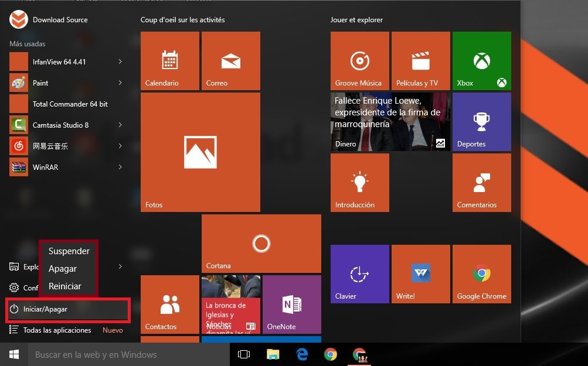The height and width of the screenshot is (366, 588).
Task: Open the Introducción lightbulb tile
Action: 359,183
